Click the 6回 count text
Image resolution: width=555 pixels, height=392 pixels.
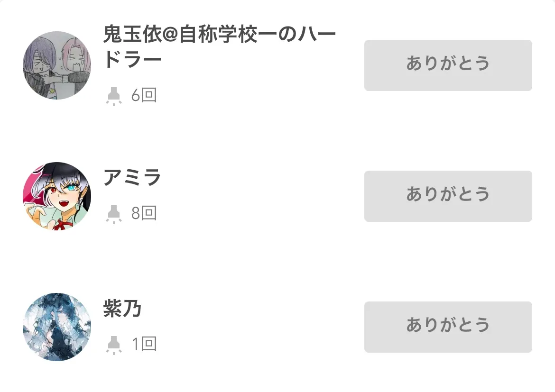[144, 96]
